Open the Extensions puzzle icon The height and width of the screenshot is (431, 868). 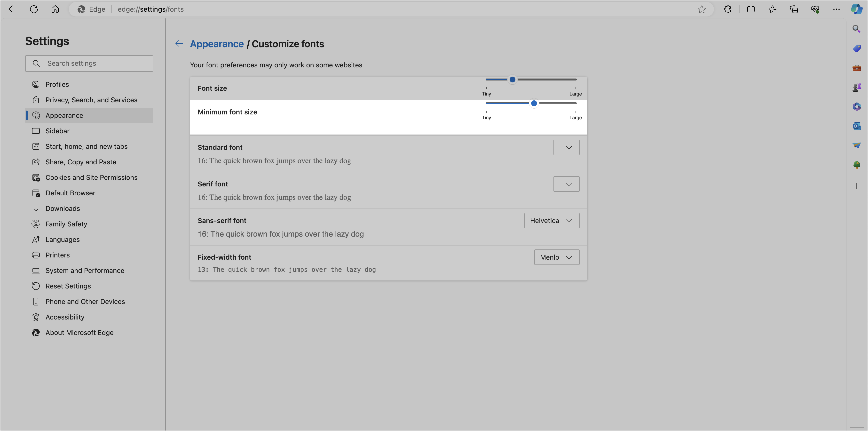[x=727, y=9]
